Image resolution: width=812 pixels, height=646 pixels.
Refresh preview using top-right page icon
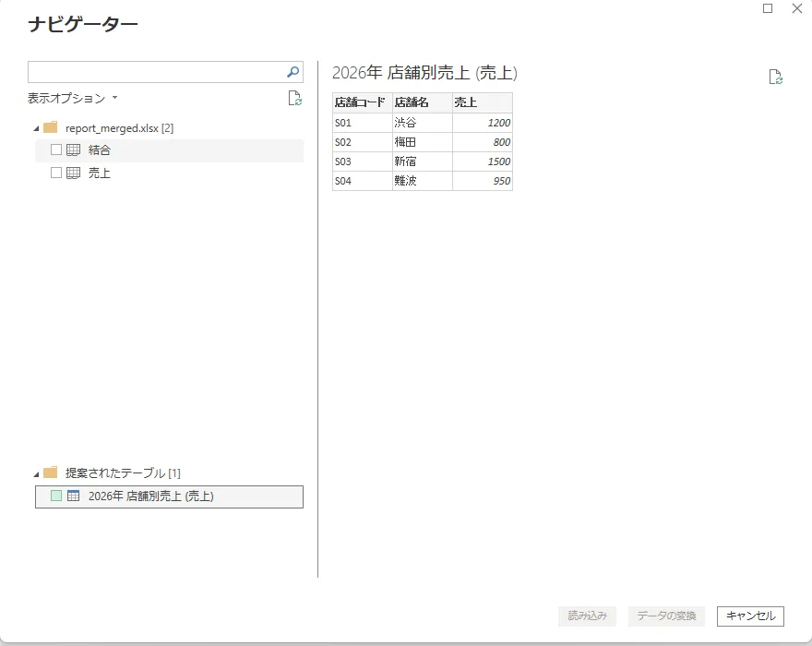pyautogui.click(x=775, y=77)
